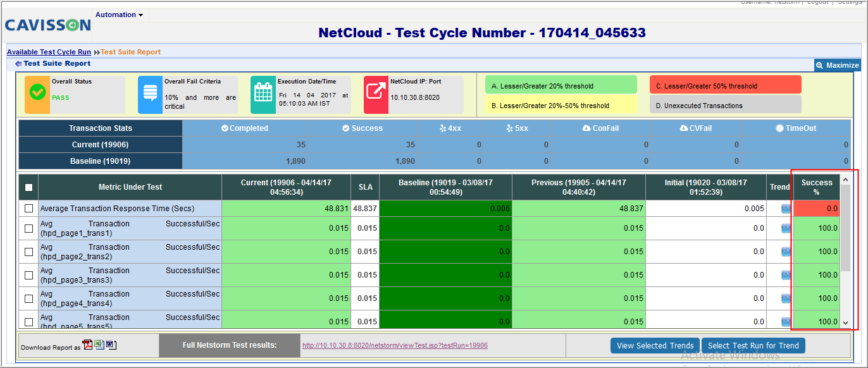Click the back arrow beside Test Suite Report
The height and width of the screenshot is (368, 868).
18,63
